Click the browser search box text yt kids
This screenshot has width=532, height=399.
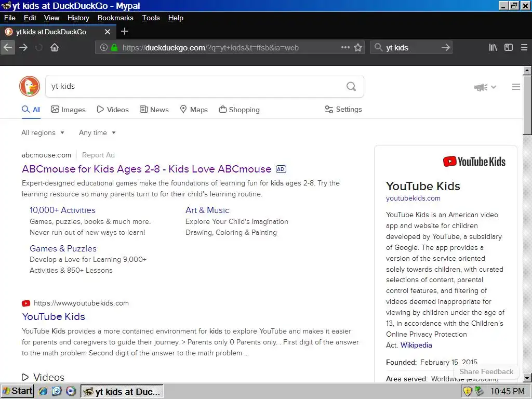click(x=397, y=48)
